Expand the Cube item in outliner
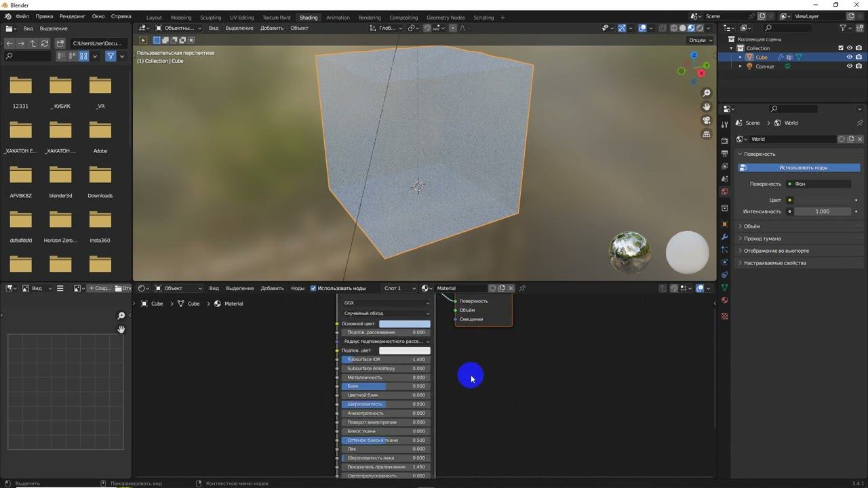Viewport: 868px width, 488px height. (740, 58)
